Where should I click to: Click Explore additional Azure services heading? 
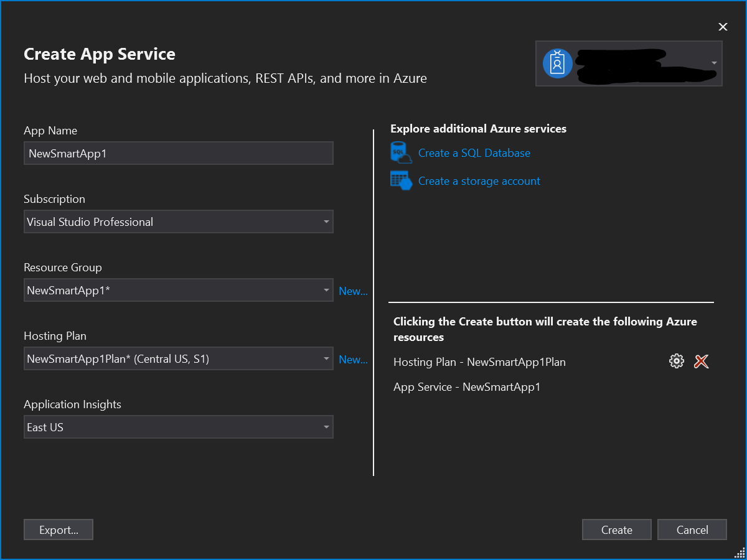tap(479, 129)
